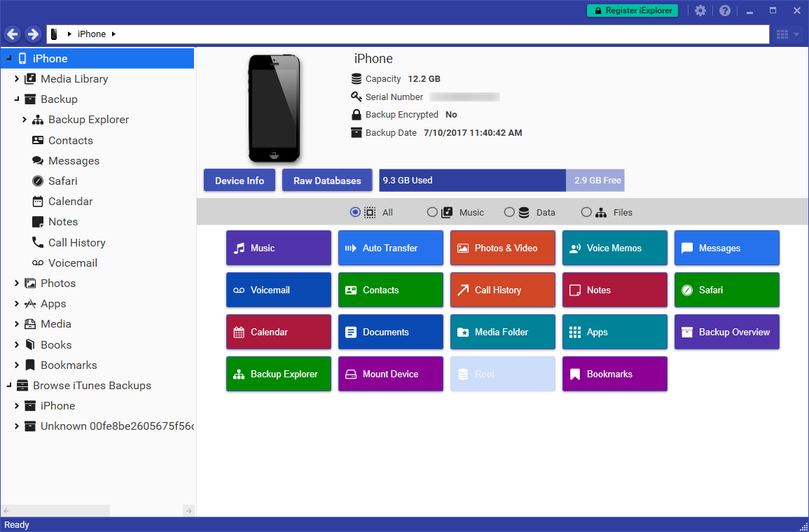
Task: Click the arrow after iPhone in breadcrumb
Action: (x=113, y=34)
